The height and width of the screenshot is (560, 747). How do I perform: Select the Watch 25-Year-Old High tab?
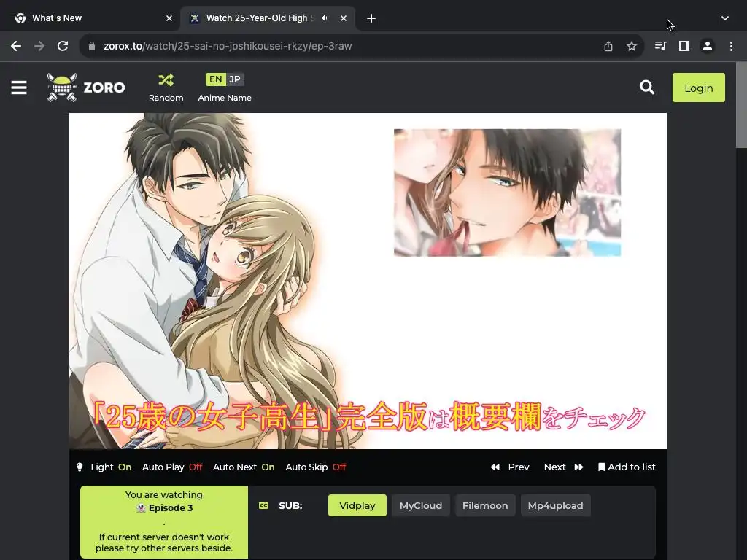coord(268,18)
